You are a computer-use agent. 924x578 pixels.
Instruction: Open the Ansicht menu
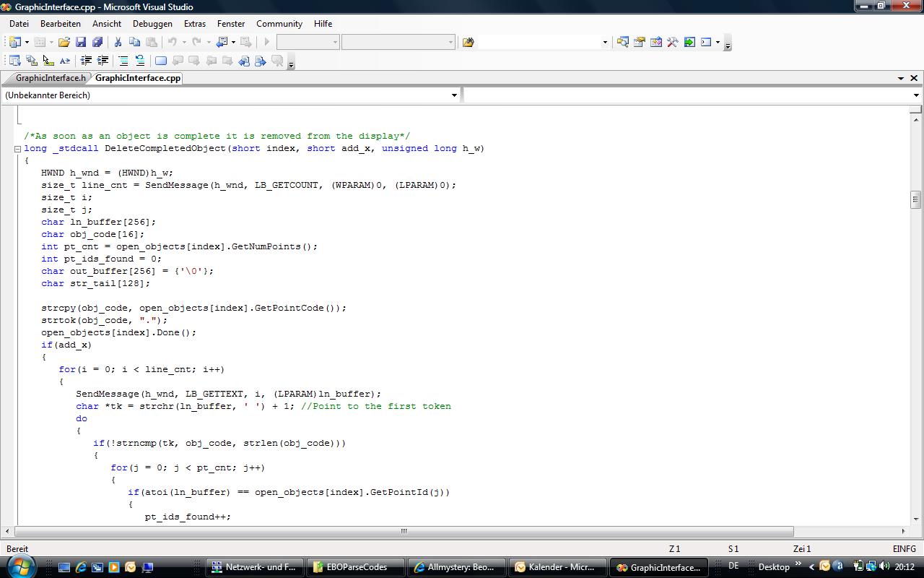point(107,23)
